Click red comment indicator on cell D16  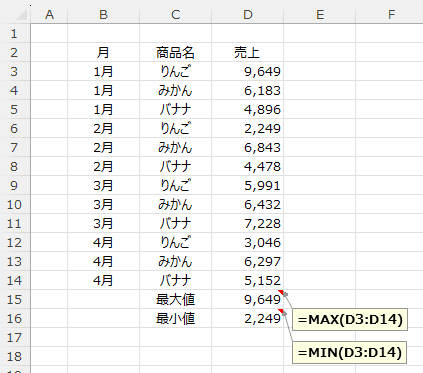(x=281, y=311)
